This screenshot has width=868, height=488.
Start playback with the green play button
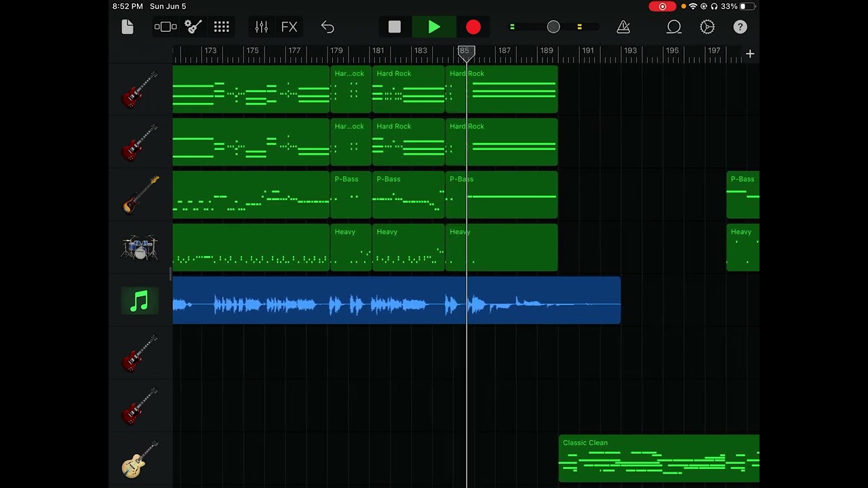click(x=434, y=27)
